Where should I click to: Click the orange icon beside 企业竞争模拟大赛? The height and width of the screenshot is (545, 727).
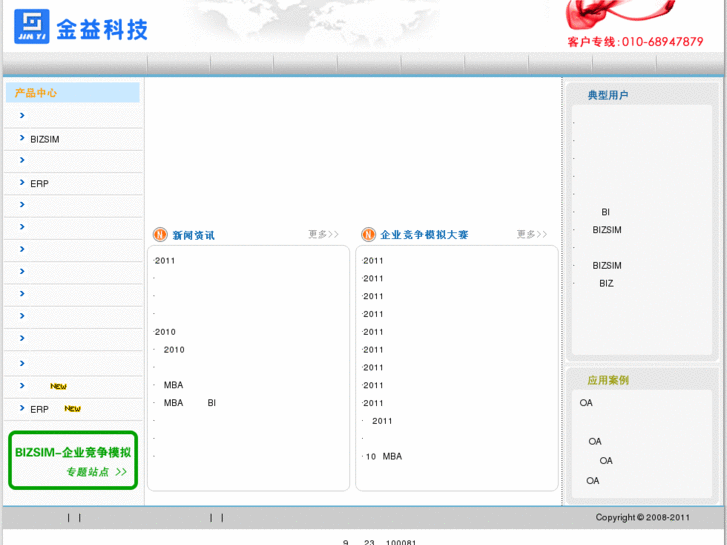(369, 235)
